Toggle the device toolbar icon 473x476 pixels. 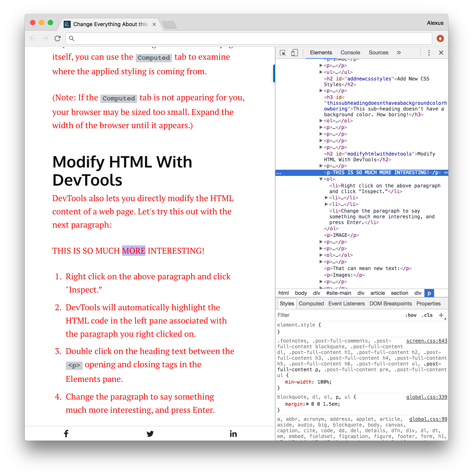[x=295, y=53]
